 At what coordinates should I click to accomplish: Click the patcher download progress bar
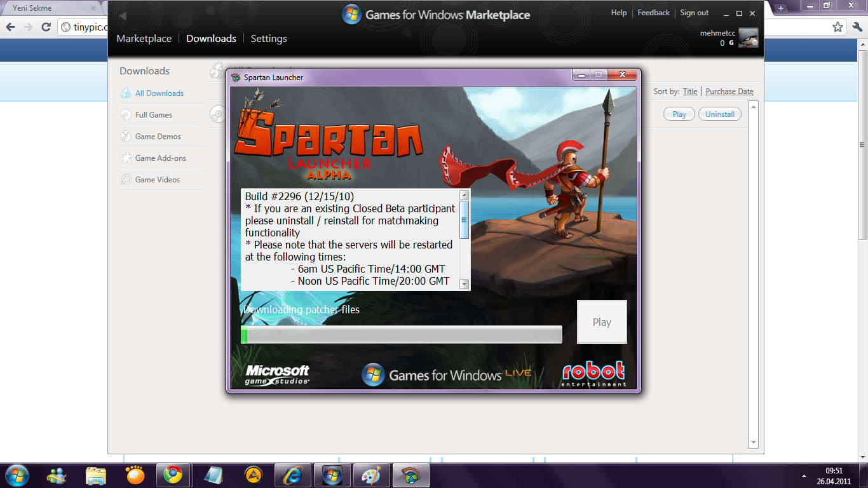pos(402,335)
